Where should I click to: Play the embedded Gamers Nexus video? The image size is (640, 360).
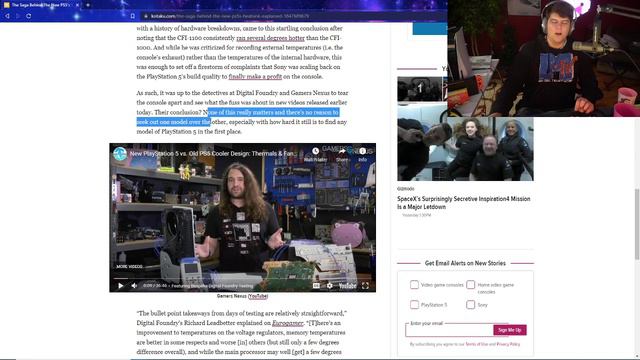tap(120, 286)
